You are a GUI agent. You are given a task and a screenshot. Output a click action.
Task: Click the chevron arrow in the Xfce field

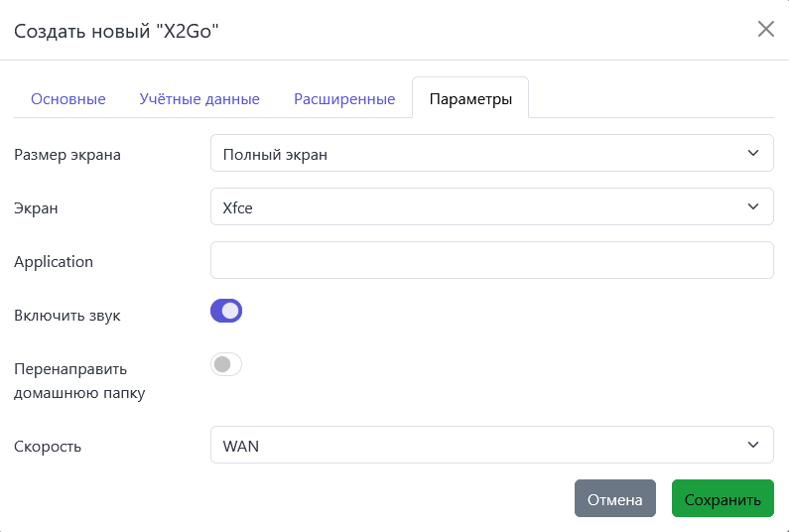coord(752,207)
